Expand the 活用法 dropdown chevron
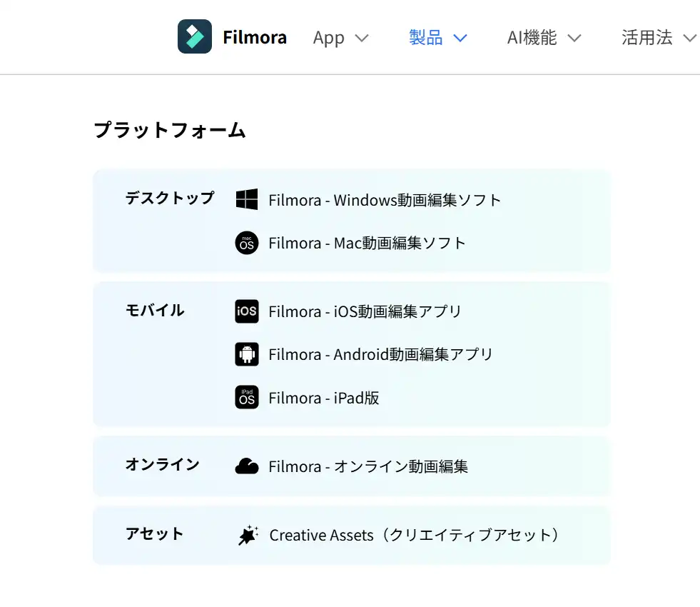 (x=689, y=38)
